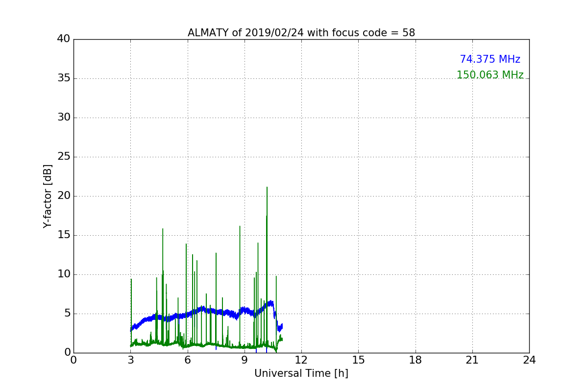Click x-axis tick label 24
Screen dimensions: 588x392
tap(529, 360)
